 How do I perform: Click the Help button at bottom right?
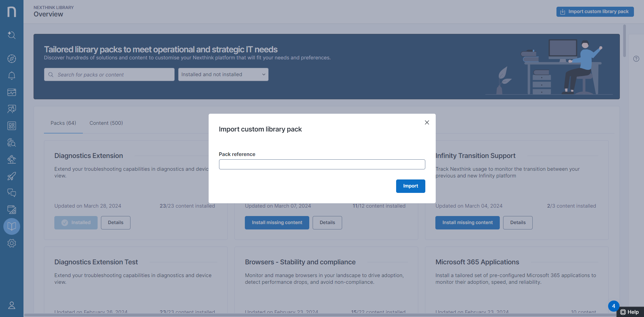(x=630, y=312)
